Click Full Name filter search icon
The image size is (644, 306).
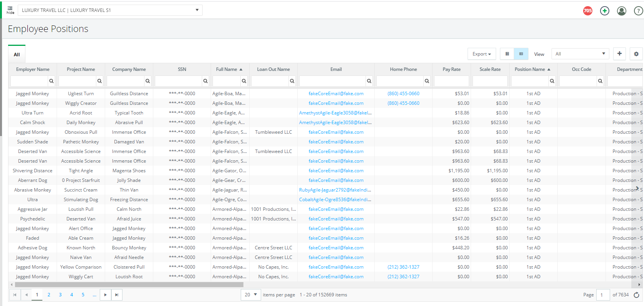tap(244, 81)
